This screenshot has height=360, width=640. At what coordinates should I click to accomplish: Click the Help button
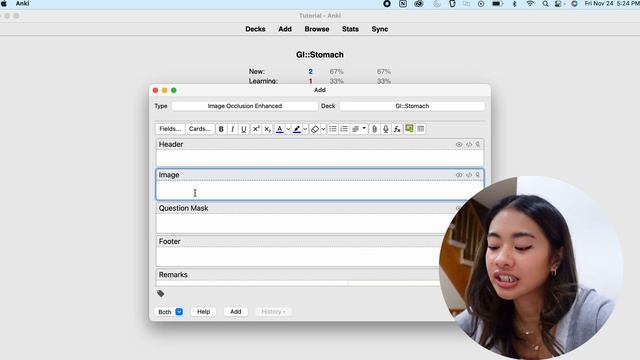point(203,312)
